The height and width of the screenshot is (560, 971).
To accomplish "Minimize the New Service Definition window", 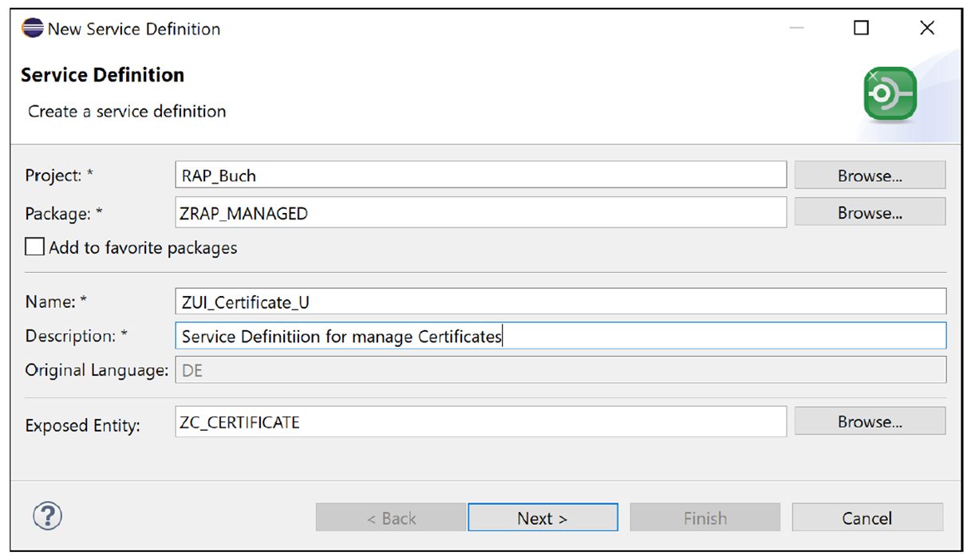I will [x=795, y=27].
